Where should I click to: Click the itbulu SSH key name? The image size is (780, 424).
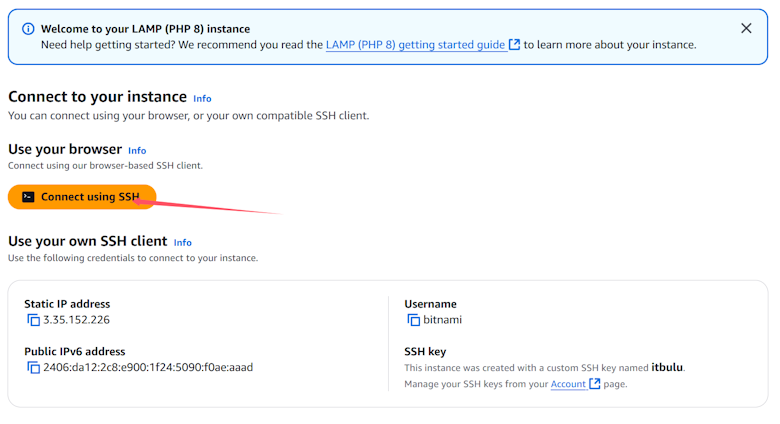pos(667,368)
